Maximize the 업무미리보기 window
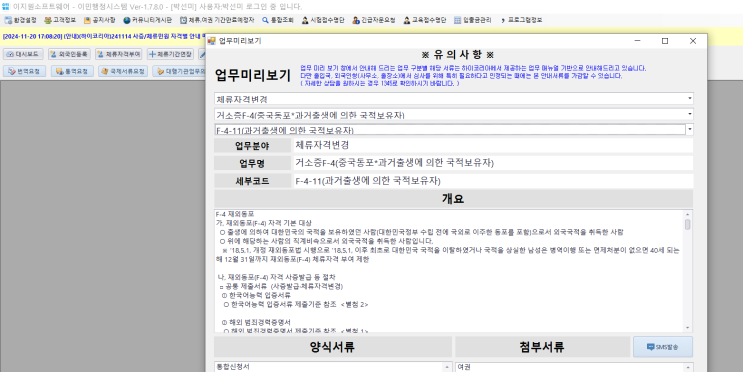This screenshot has width=743, height=372. pos(665,41)
